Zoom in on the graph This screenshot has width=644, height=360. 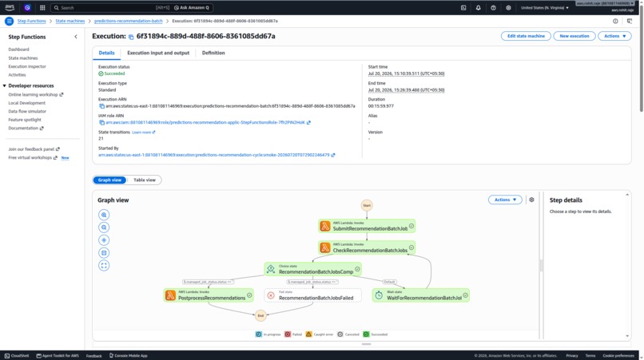point(104,215)
